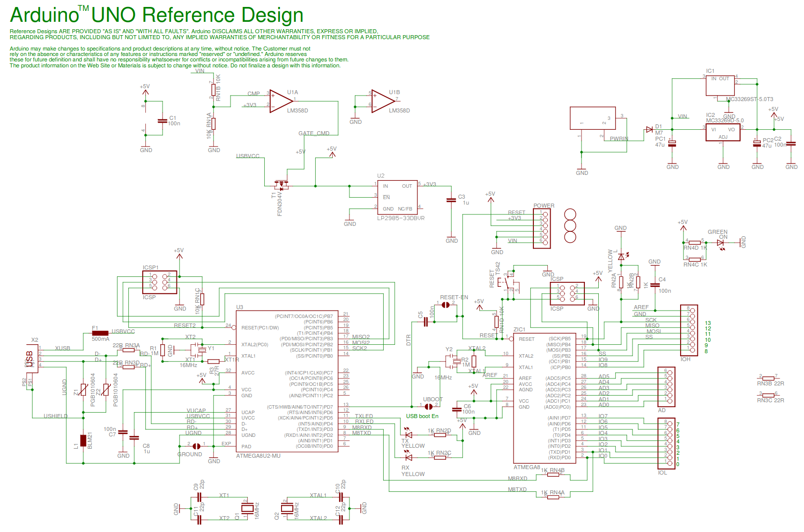Click the "Arduino UNO Reference Design" title
The width and height of the screenshot is (804, 532).
[x=157, y=15]
